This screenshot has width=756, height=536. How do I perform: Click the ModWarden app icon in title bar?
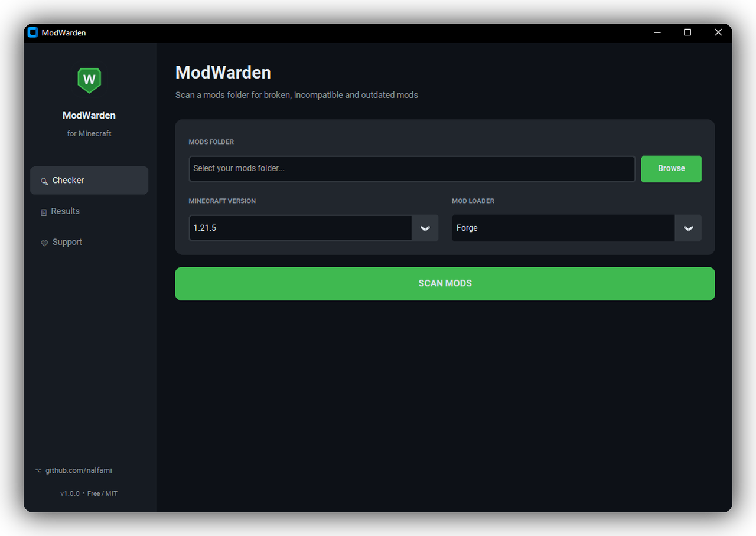click(33, 32)
